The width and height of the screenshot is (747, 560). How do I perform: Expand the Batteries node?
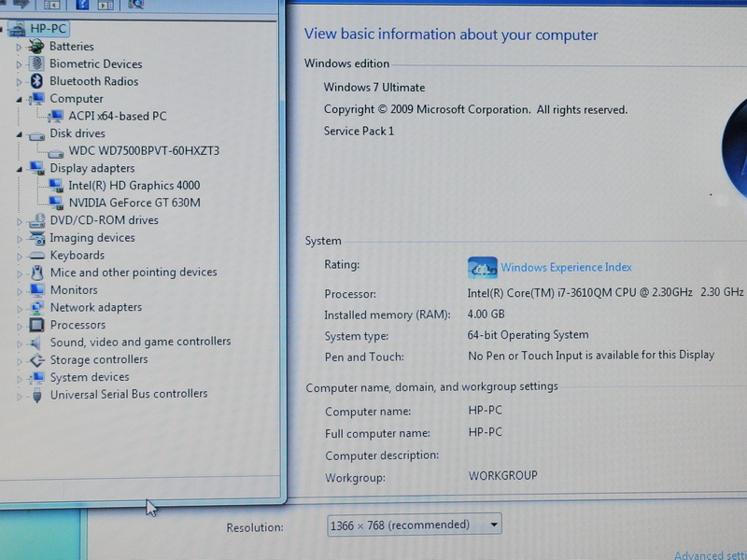(x=19, y=47)
